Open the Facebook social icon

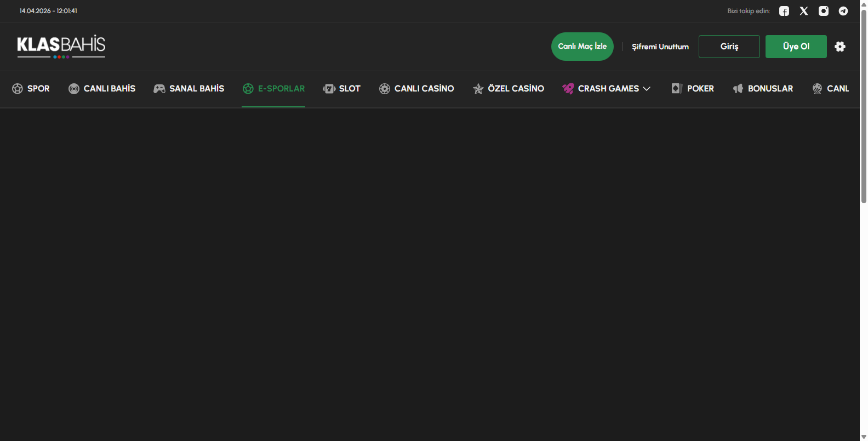coord(784,11)
